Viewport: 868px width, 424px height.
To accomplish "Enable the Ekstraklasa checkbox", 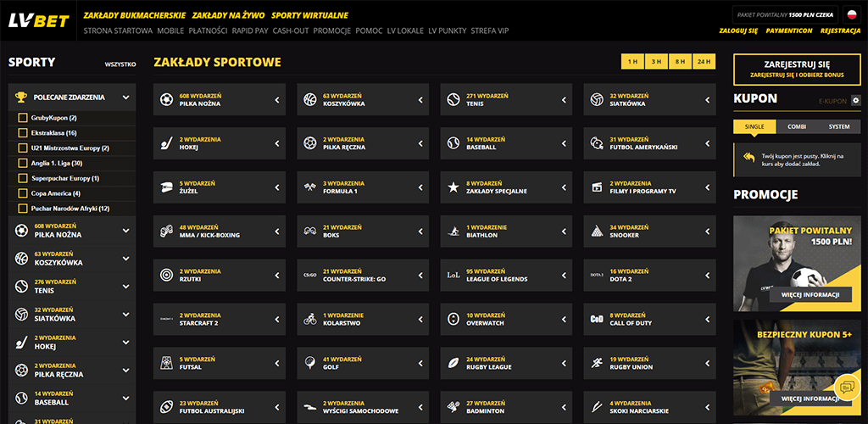I will coord(23,133).
